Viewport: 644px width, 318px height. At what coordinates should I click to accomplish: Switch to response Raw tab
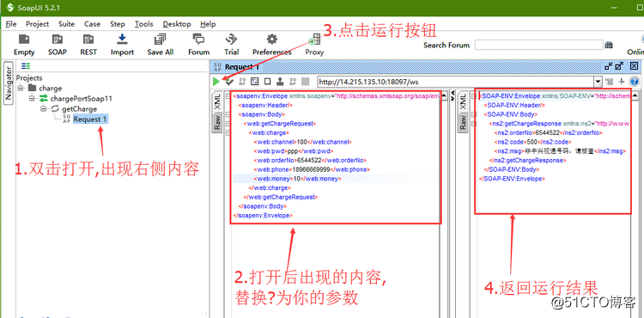[x=463, y=122]
